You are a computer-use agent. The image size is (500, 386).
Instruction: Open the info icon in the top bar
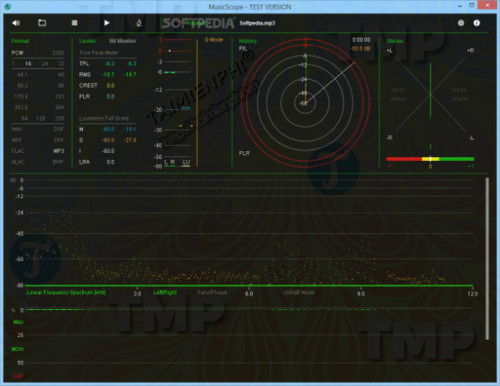477,23
